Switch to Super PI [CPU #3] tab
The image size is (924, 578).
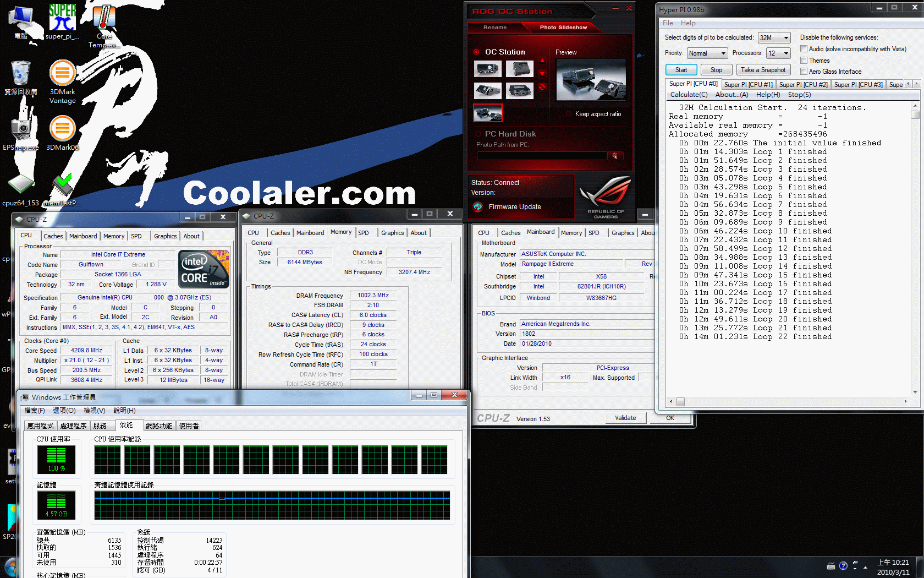pyautogui.click(x=858, y=84)
